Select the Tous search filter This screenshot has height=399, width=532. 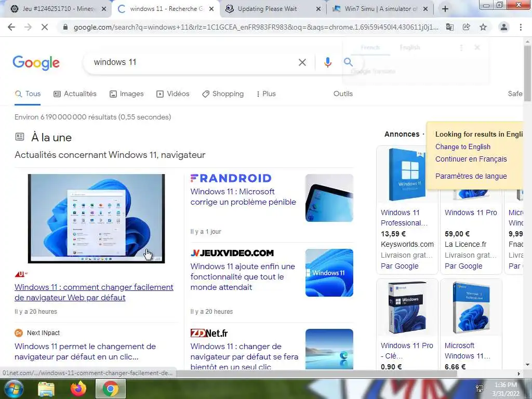coord(28,94)
